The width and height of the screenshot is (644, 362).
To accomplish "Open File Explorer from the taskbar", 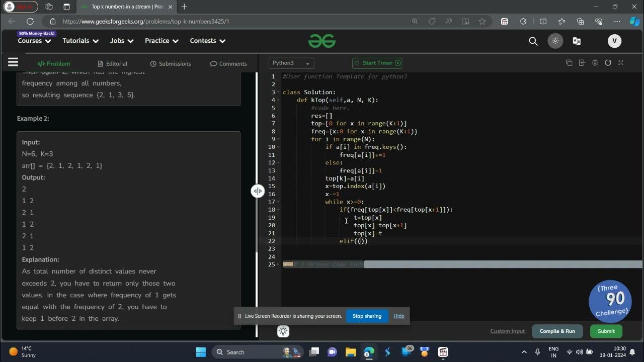I will [x=351, y=352].
